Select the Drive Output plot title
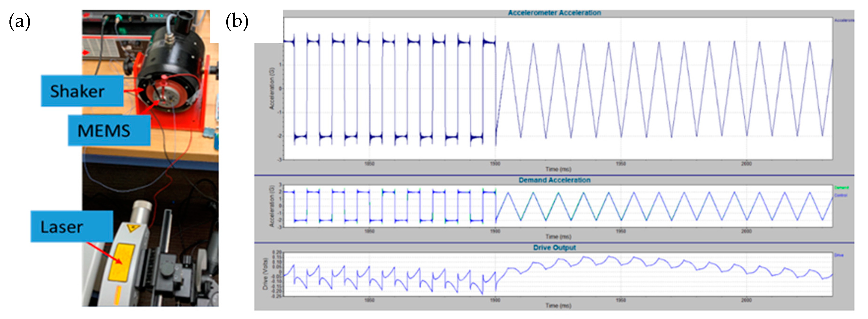Viewport: 868px width, 319px height. tap(554, 248)
